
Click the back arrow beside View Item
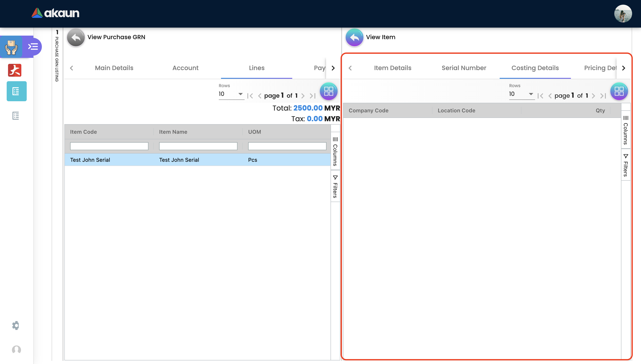click(354, 38)
